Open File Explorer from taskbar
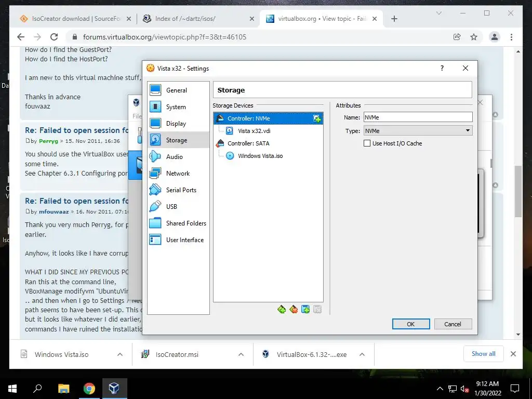Screen dimensions: 532x399 [x=63, y=389]
